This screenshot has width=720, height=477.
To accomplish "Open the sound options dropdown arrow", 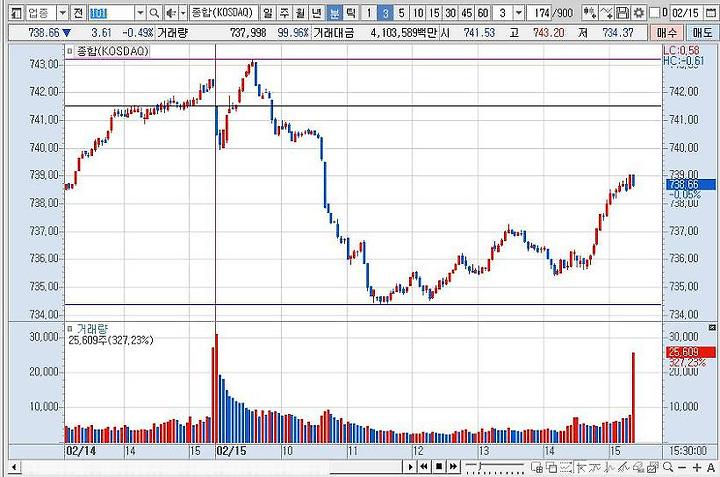I will click(183, 13).
